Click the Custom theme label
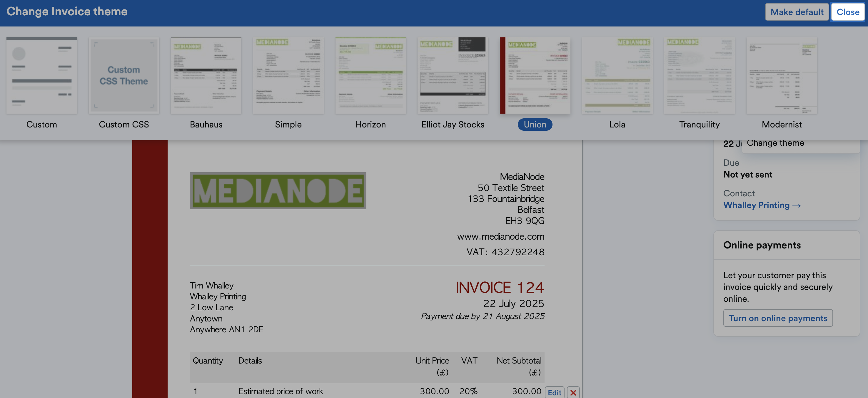The image size is (868, 398). tap(41, 125)
